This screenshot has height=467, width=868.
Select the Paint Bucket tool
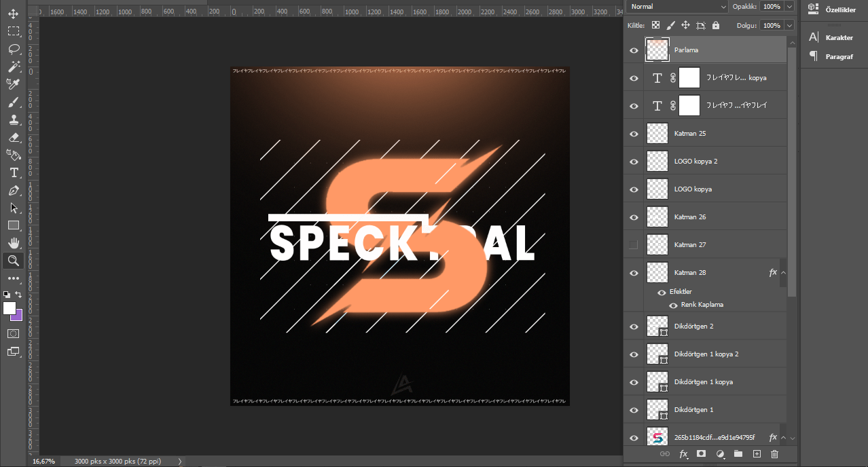pos(14,155)
